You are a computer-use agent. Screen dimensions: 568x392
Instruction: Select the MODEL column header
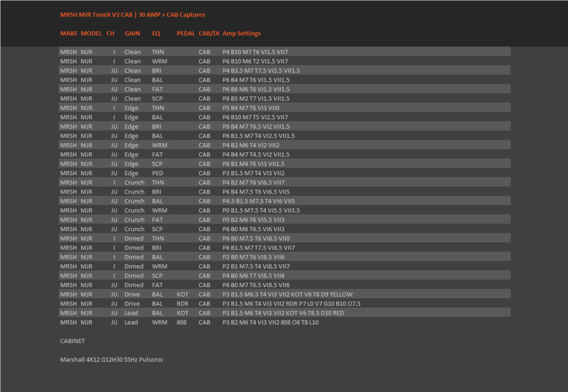92,33
